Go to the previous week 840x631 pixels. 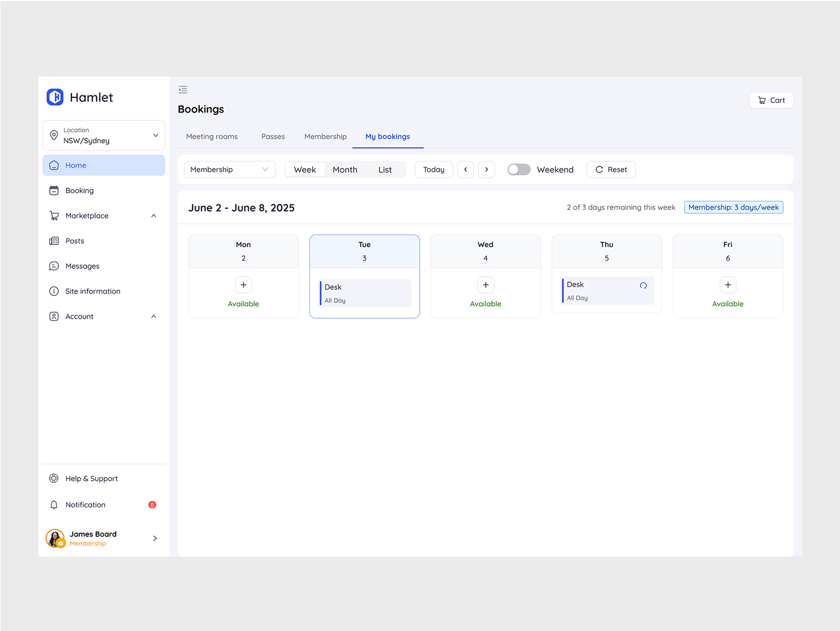pos(466,170)
